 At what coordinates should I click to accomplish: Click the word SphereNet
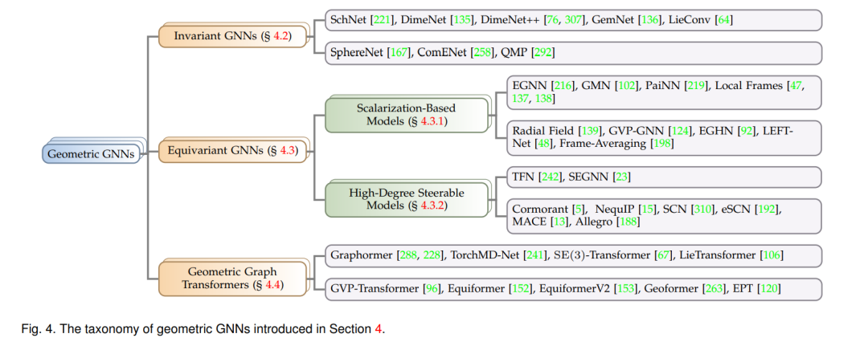(355, 52)
